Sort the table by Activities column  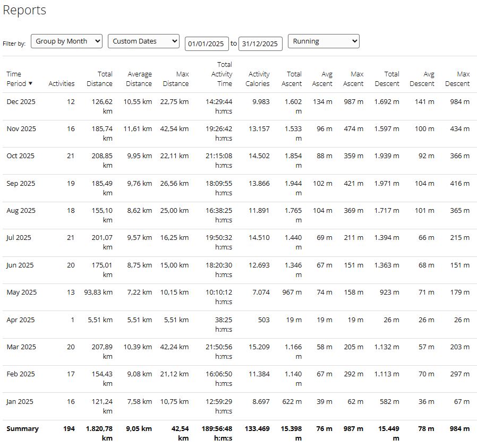pyautogui.click(x=61, y=83)
